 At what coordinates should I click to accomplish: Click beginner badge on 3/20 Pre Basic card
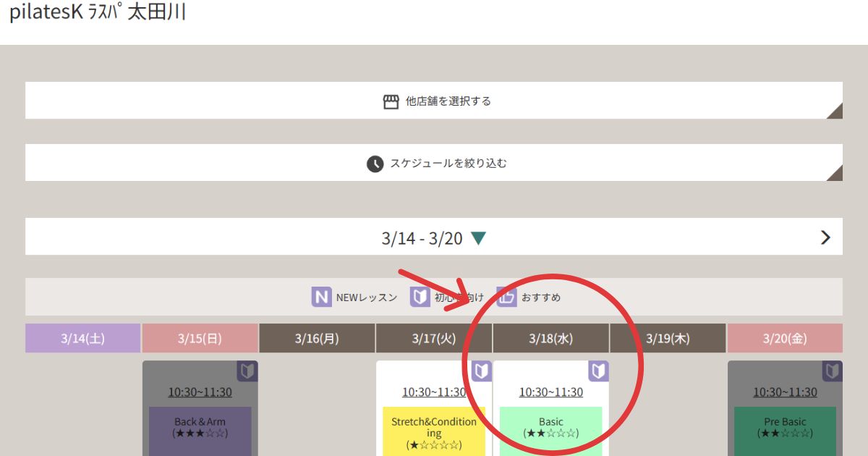pyautogui.click(x=833, y=371)
